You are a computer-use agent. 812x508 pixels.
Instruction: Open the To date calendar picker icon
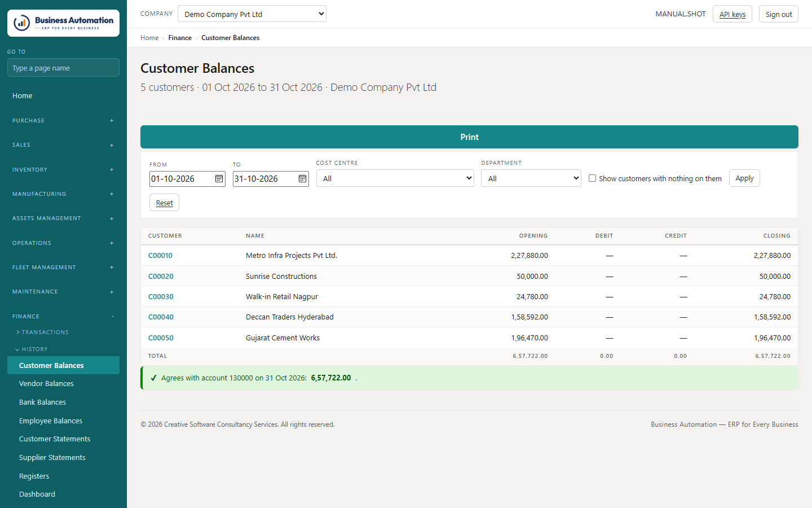coord(302,179)
